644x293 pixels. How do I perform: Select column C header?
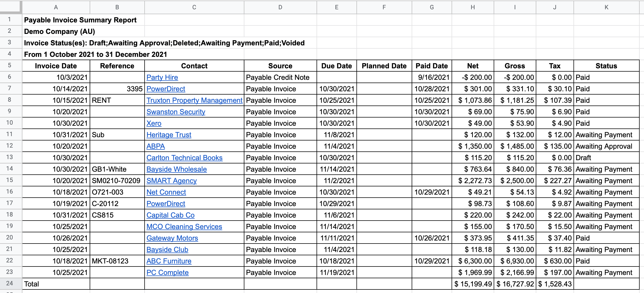click(x=194, y=7)
